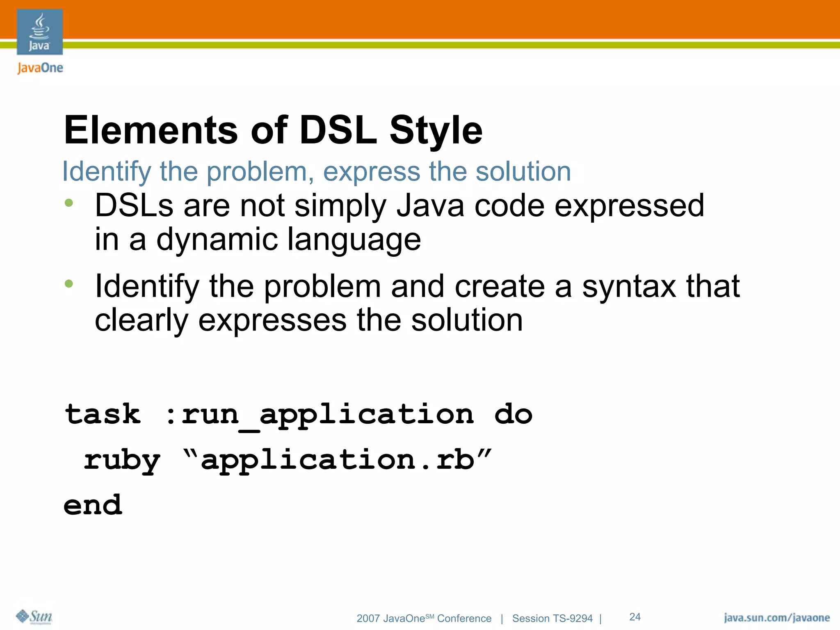This screenshot has height=630, width=840.
Task: Click the text 'clearly expresses the solution'
Action: point(309,320)
